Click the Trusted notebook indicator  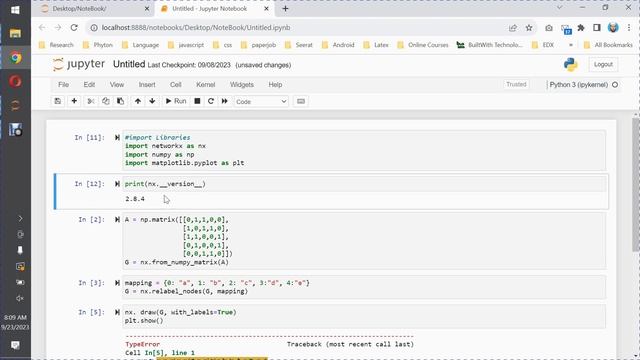click(x=516, y=84)
